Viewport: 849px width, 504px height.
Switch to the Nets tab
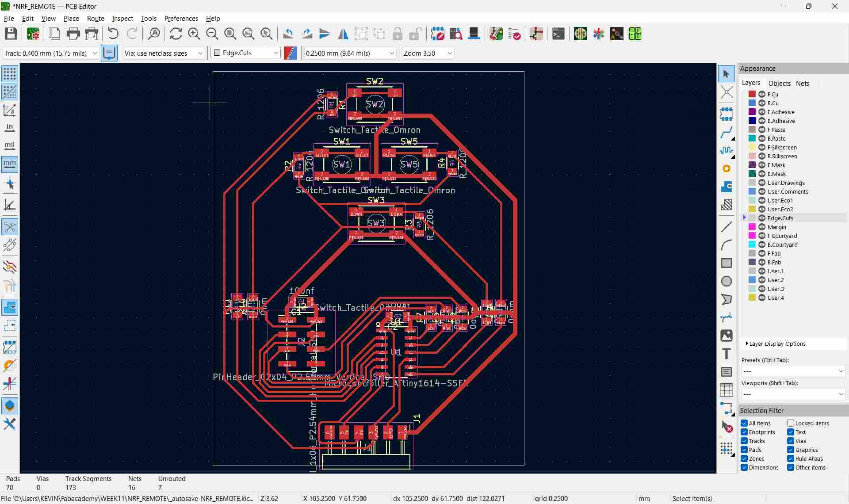(802, 83)
